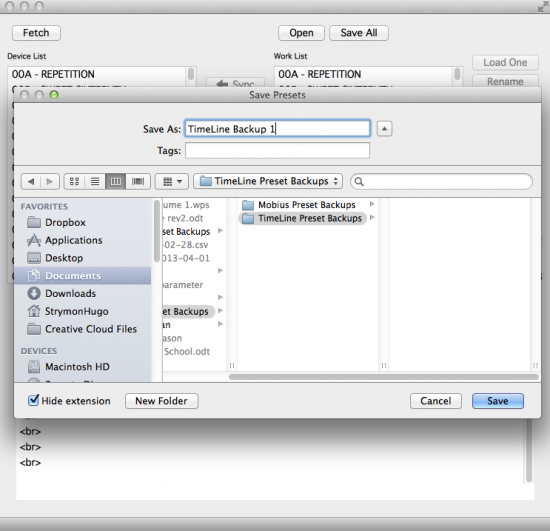The image size is (550, 531).
Task: Switch to cover flow view
Action: click(x=138, y=181)
